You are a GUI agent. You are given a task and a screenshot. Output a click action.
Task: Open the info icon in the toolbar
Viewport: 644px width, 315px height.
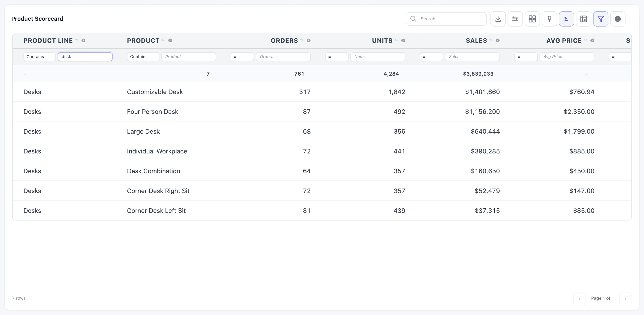coord(618,19)
